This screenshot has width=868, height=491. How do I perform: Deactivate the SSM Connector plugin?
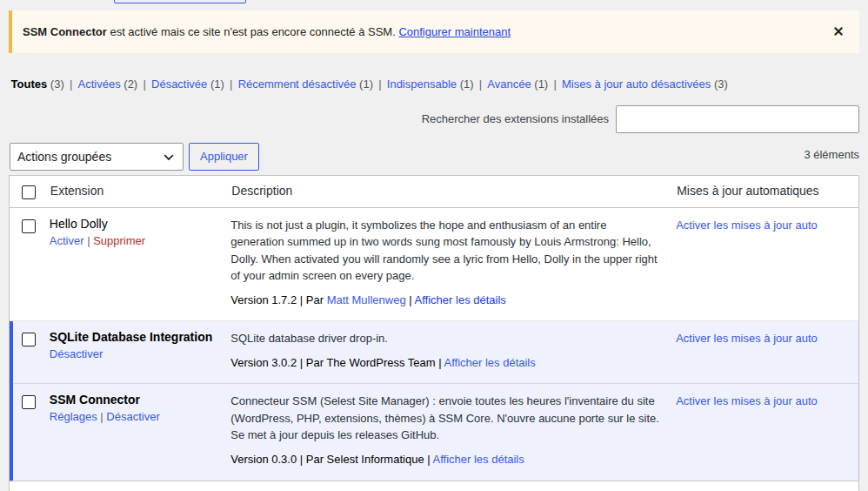(133, 417)
